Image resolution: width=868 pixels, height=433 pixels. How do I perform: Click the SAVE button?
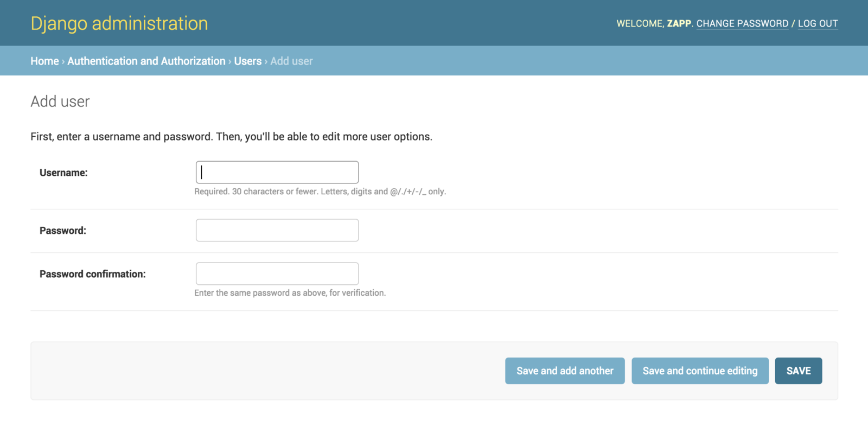pos(799,371)
